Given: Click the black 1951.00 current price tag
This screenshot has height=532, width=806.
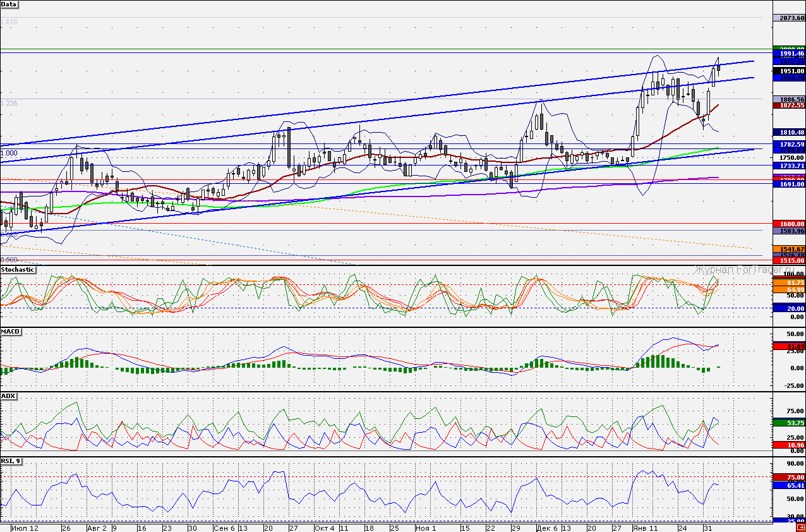Looking at the screenshot, I should click(x=789, y=71).
